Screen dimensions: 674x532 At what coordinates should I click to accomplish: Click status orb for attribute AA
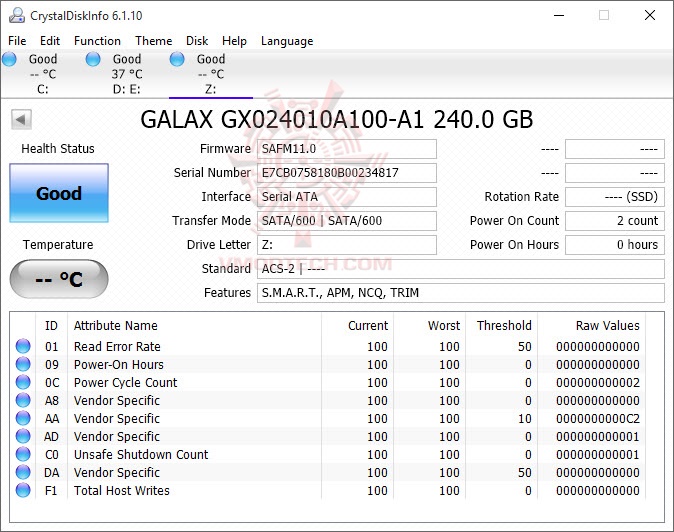coord(23,418)
